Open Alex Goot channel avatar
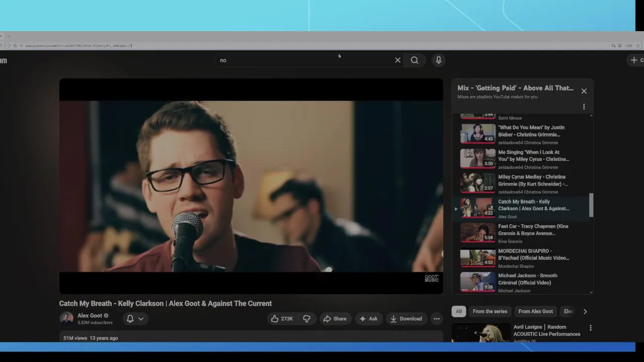The height and width of the screenshot is (362, 644). 66,318
